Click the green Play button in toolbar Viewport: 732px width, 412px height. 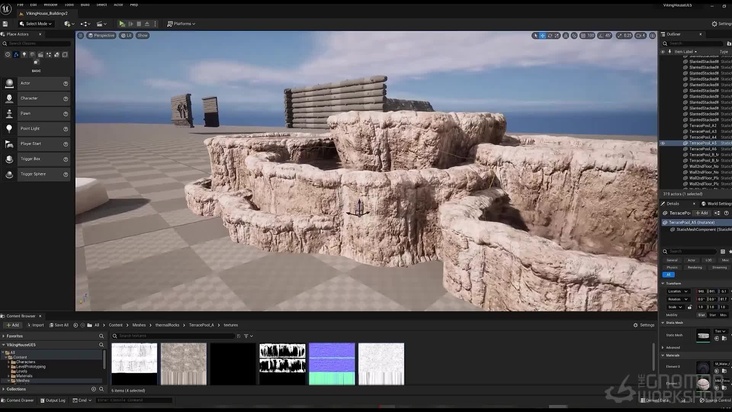tap(122, 23)
